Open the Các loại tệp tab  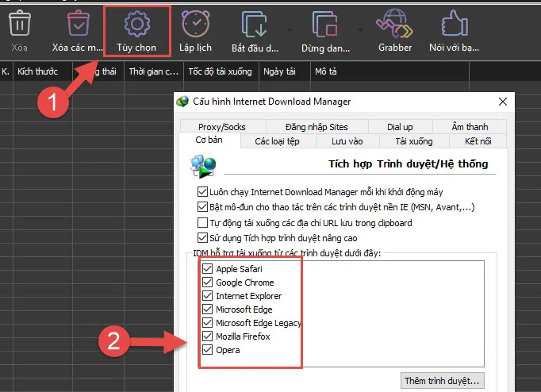pyautogui.click(x=277, y=141)
